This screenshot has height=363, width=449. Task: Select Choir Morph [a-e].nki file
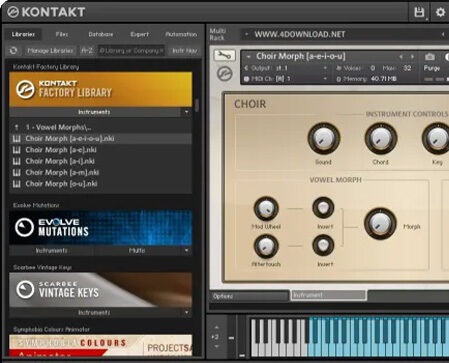pos(101,150)
